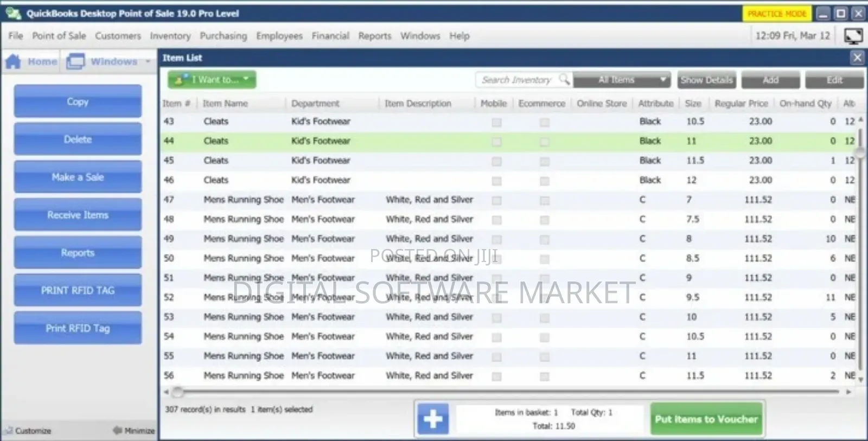This screenshot has height=441, width=868.
Task: Click the scroll right arrow under the list
Action: tap(848, 392)
